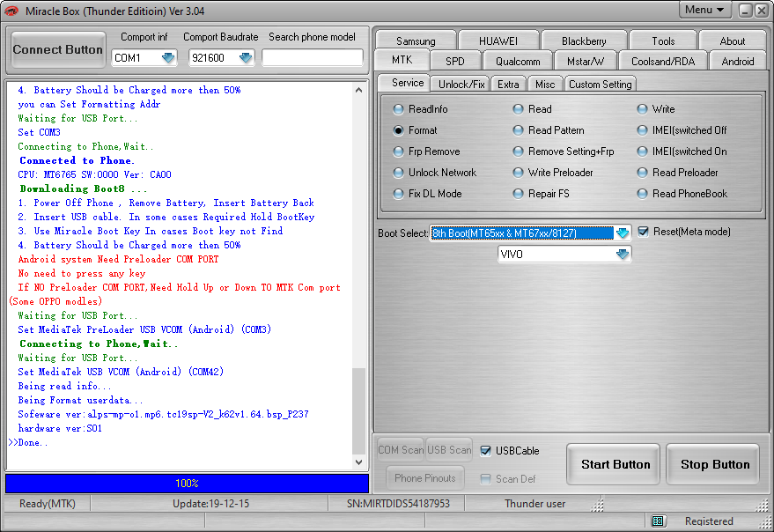Open the Tools tab
This screenshot has height=532, width=774.
click(x=663, y=41)
